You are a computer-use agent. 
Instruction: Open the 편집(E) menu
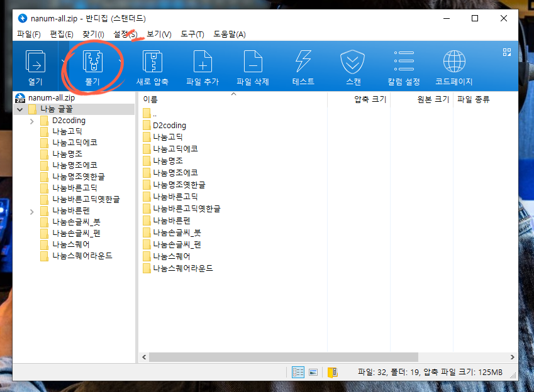(62, 35)
